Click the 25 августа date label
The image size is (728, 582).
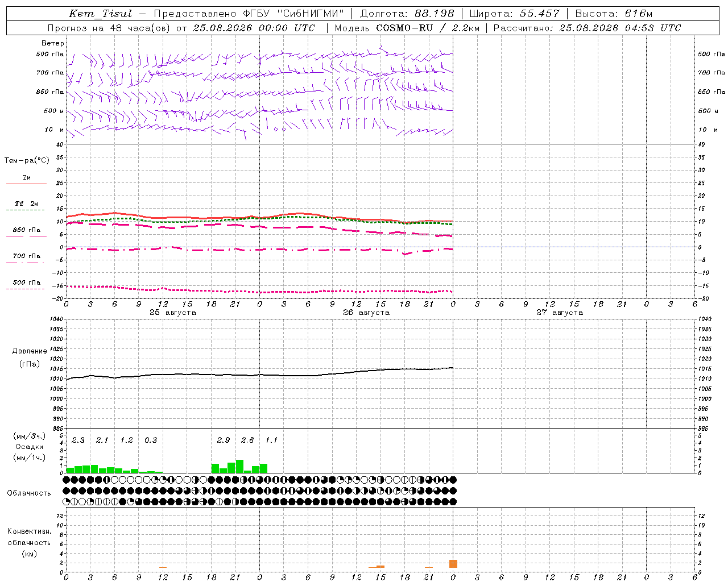click(x=173, y=313)
